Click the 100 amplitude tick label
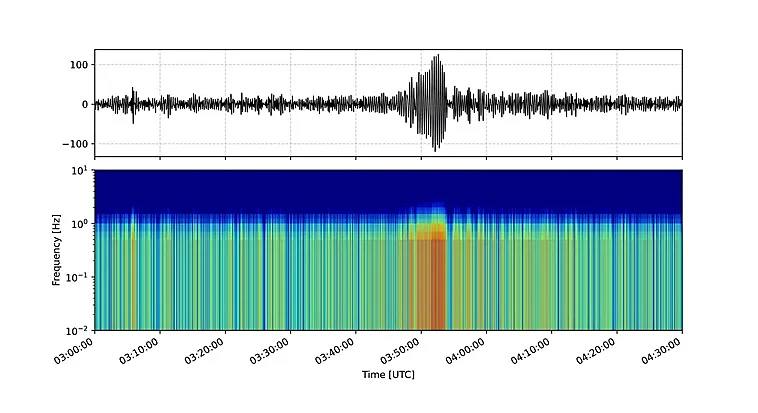Viewport: 758px width, 413px height. pyautogui.click(x=79, y=65)
